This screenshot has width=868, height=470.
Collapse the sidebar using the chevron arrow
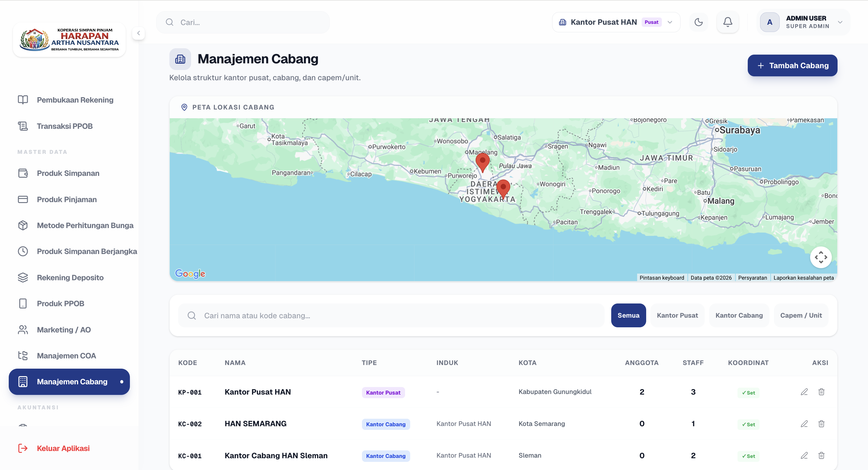[139, 33]
